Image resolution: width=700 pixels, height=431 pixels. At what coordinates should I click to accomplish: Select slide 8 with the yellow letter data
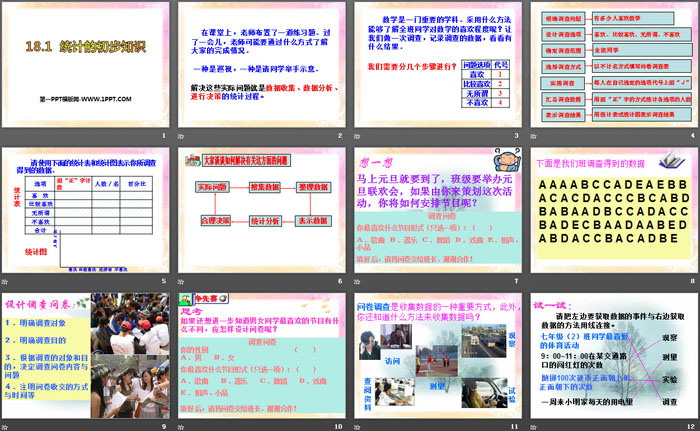(x=612, y=211)
